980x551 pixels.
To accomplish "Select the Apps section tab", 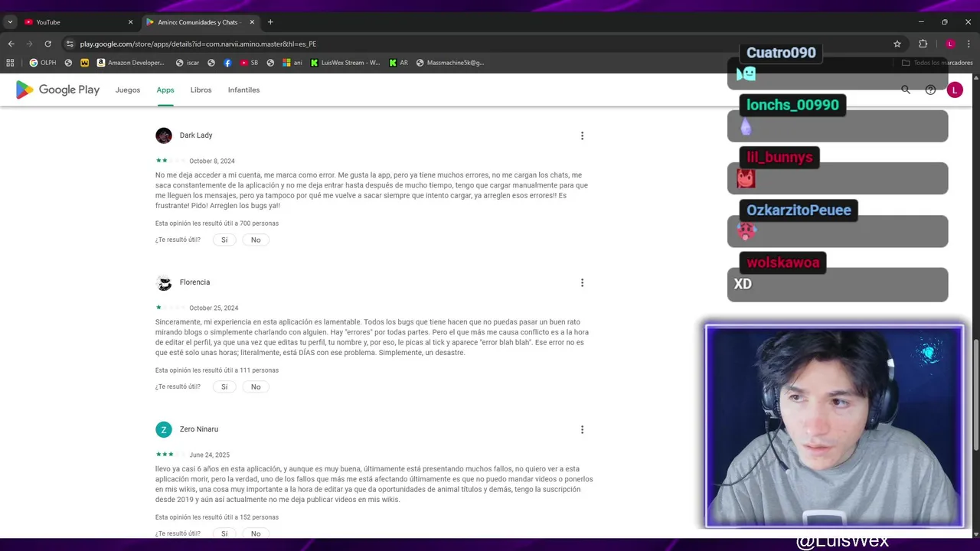I will 165,90.
